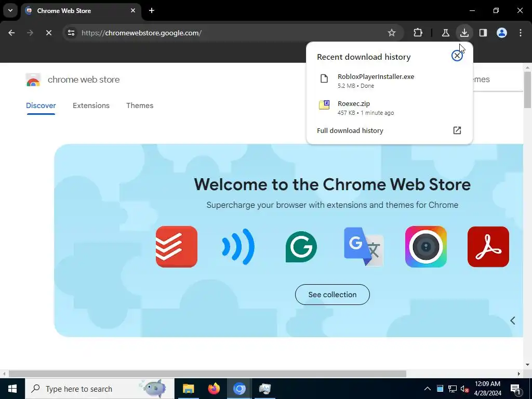This screenshot has height=399, width=532.
Task: Switch to the Themes tab
Action: (140, 105)
